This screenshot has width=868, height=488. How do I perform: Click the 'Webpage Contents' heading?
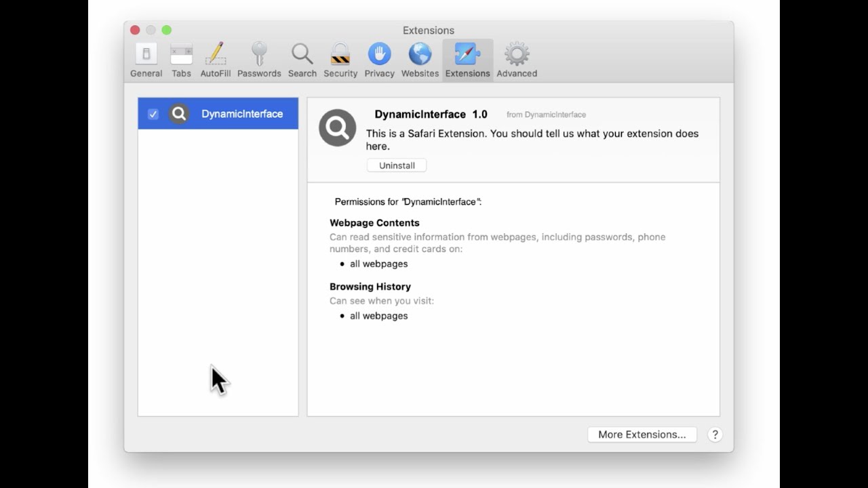(374, 223)
